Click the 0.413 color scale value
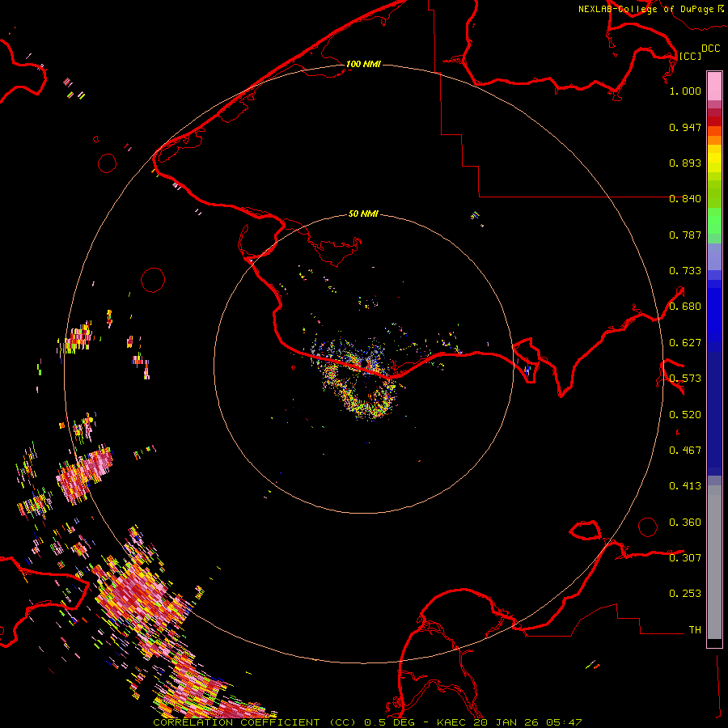The width and height of the screenshot is (728, 728). [x=685, y=486]
